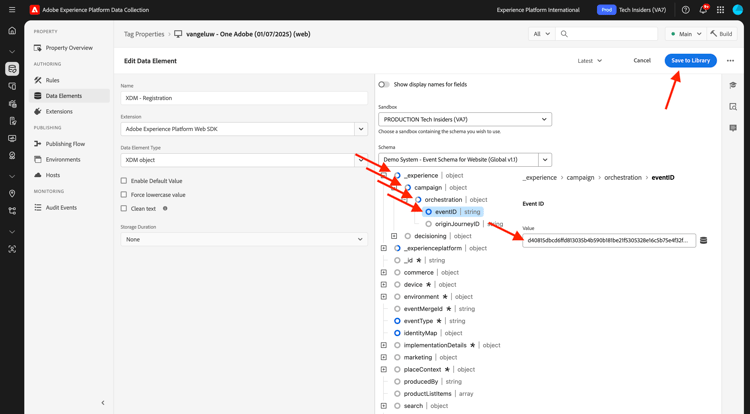Click the Rules tools icon

tap(38, 80)
